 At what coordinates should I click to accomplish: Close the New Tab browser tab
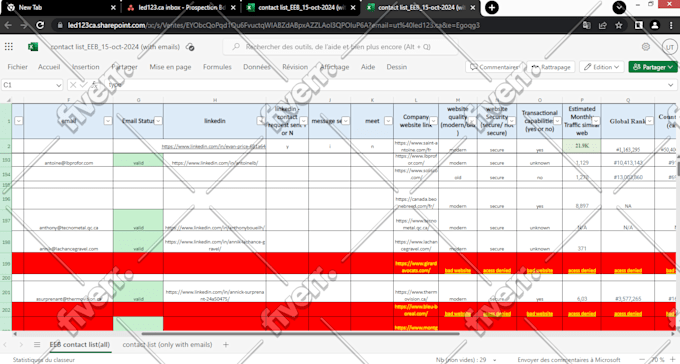click(113, 7)
